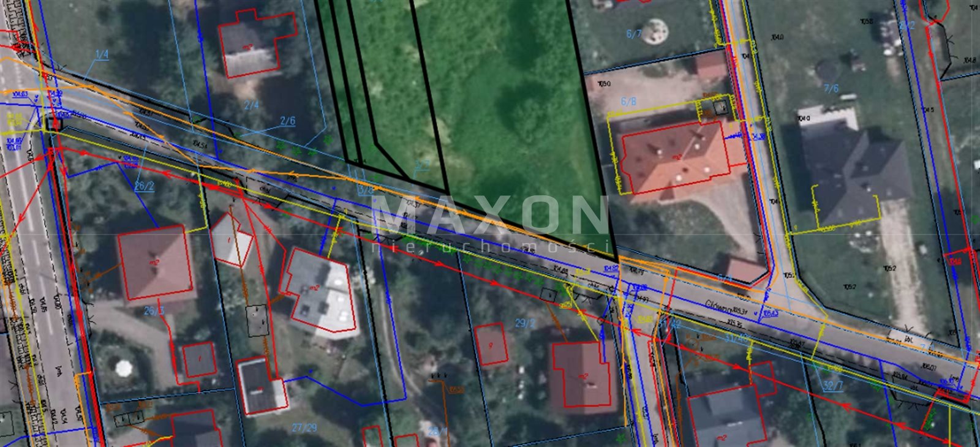
Task: Click the 26/2 parcel label
Action: pos(145,186)
